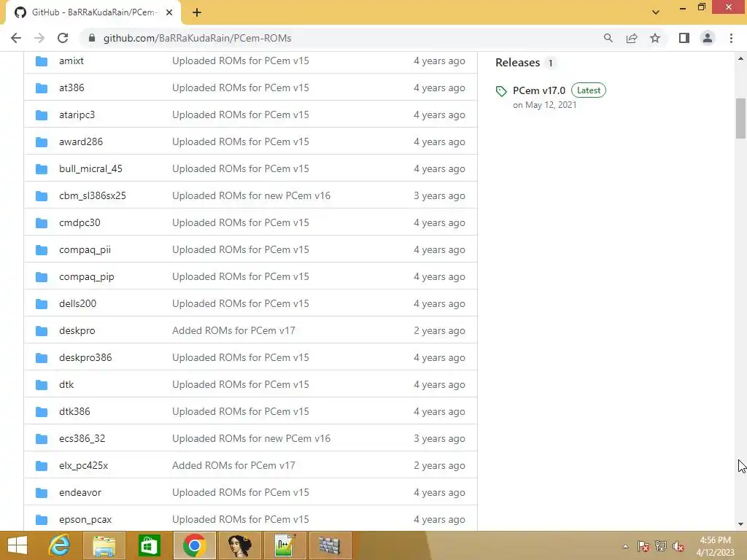Open commit message for deskpro row

coord(233,330)
